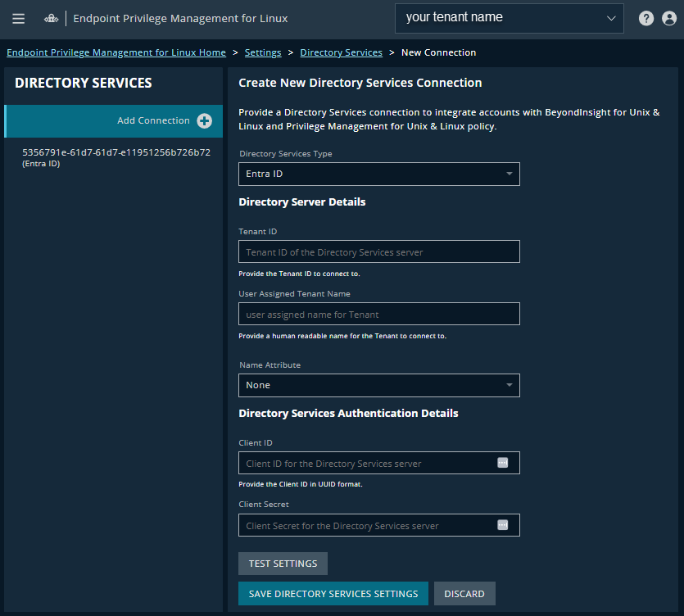The width and height of the screenshot is (684, 616).
Task: Click Save Directory Services Settings
Action: point(333,594)
